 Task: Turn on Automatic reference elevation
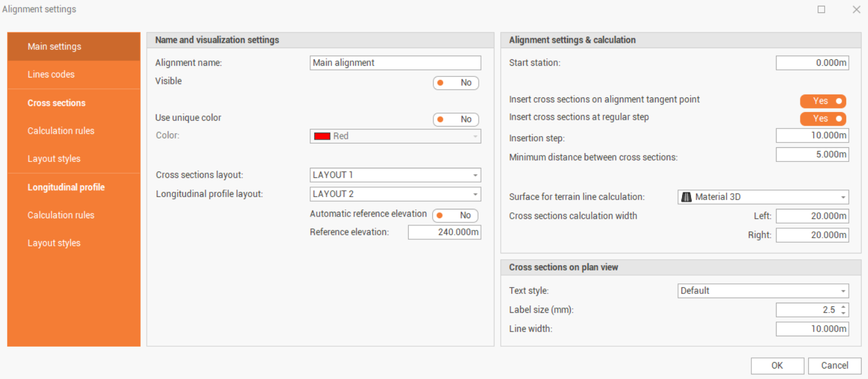[456, 215]
